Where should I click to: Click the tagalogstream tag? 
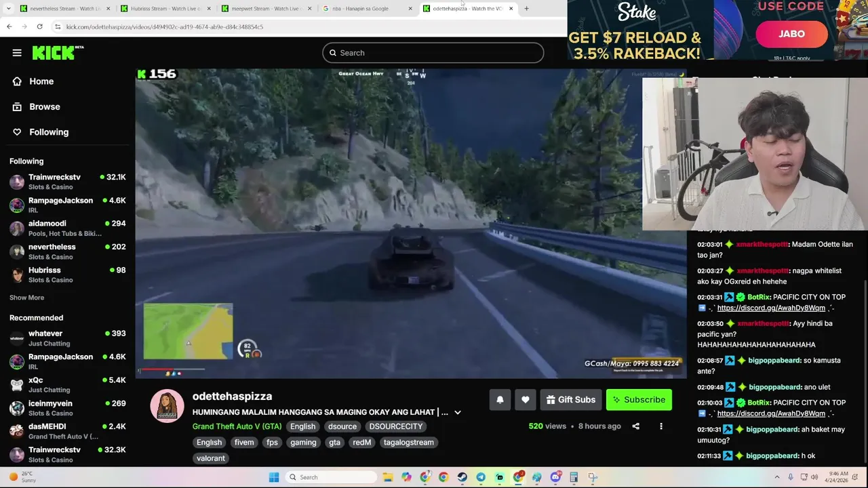coord(408,443)
